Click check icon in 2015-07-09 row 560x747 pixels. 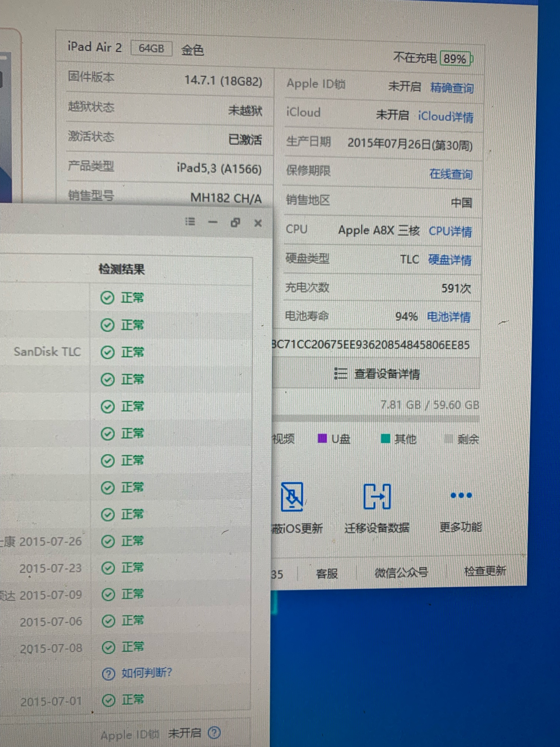[108, 595]
